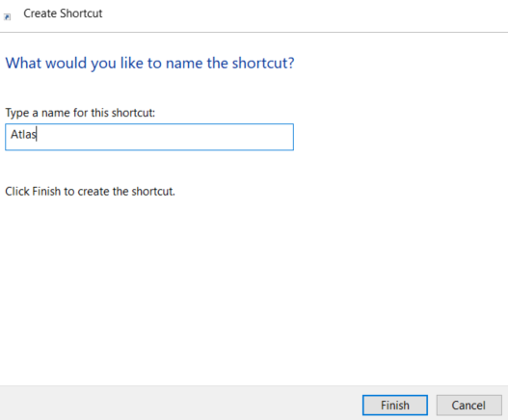Viewport: 508px width, 420px height.
Task: Click the letter A of Atlas in field
Action: pos(14,134)
